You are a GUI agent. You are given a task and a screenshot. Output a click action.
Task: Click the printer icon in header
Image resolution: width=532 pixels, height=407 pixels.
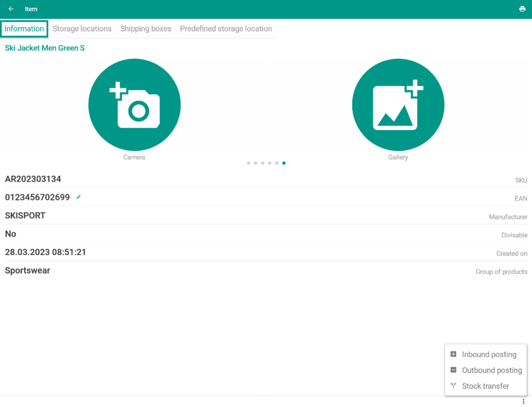click(x=522, y=9)
